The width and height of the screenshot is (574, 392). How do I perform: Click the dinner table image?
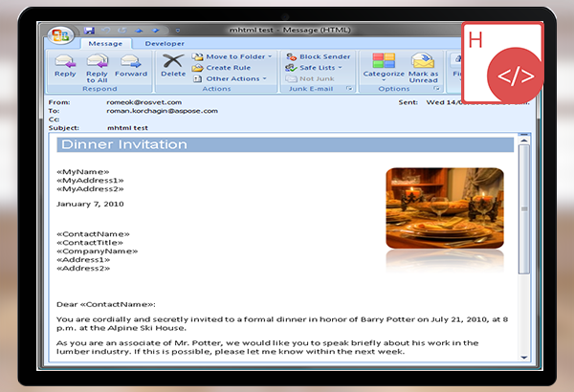tap(444, 207)
